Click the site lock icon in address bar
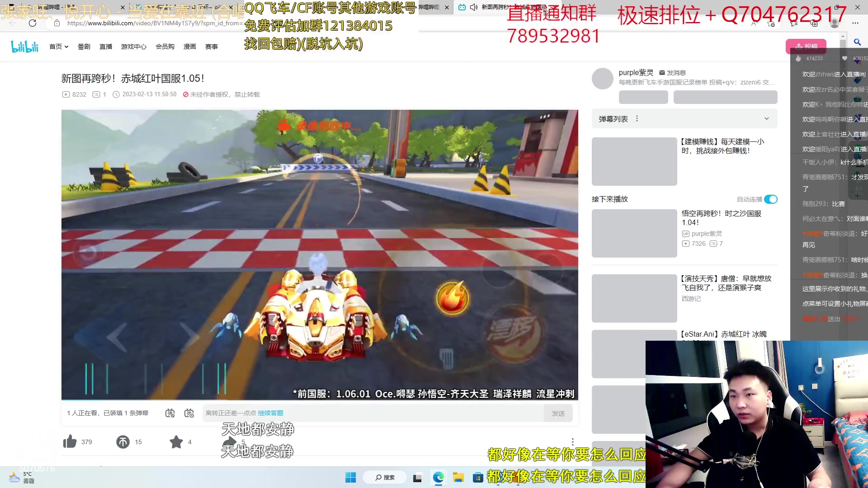The width and height of the screenshot is (868, 488). coord(57,23)
